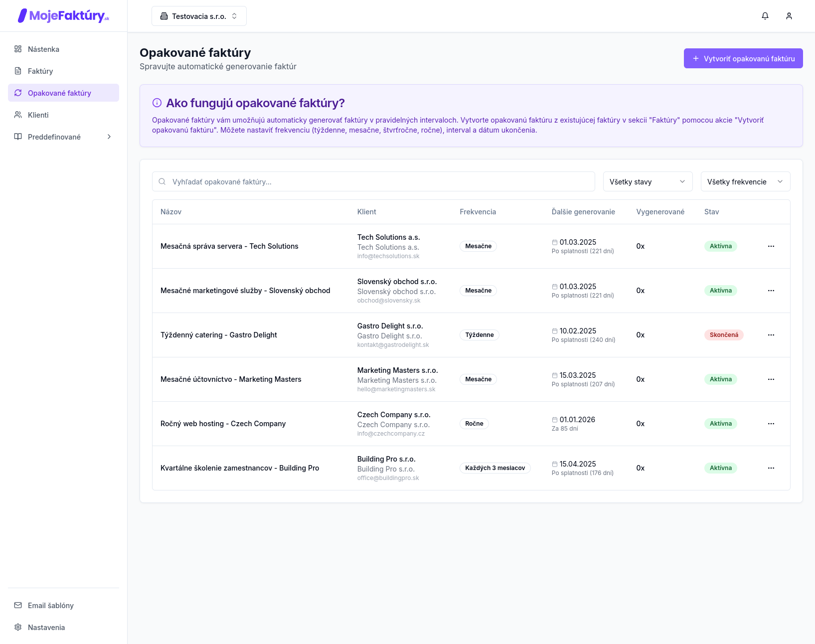Open the Testovacia s.r.o. company switcher
This screenshot has height=644, width=815.
click(199, 16)
